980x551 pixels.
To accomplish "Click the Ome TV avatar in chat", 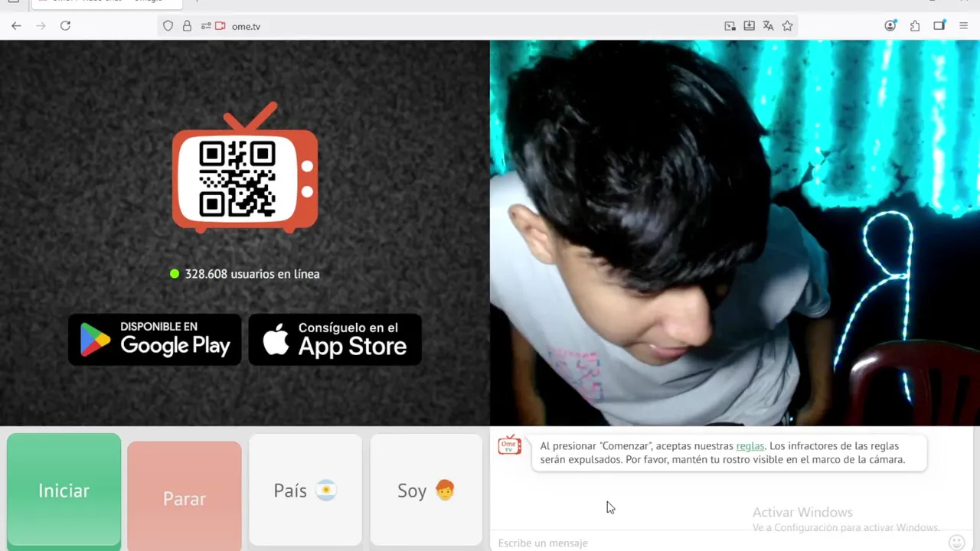I will (509, 445).
